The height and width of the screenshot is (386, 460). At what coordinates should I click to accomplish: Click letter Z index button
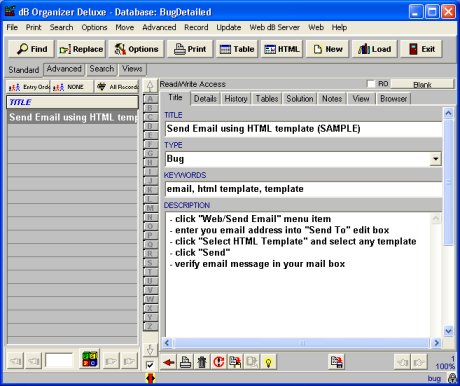click(x=150, y=326)
